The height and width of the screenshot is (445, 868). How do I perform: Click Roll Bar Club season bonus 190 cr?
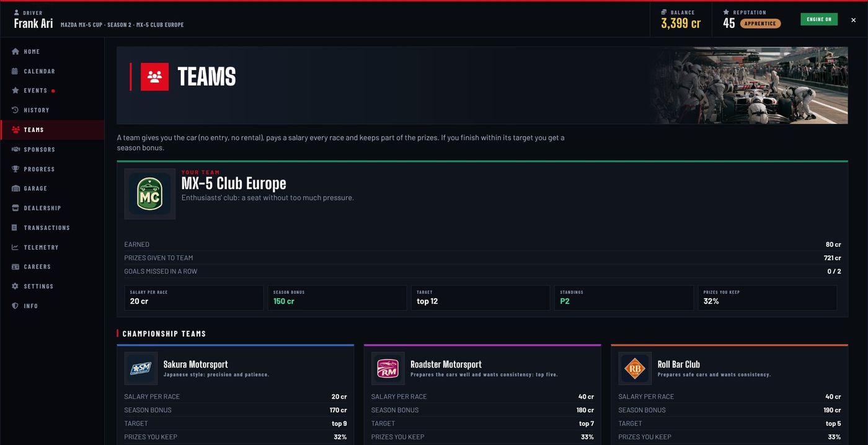pos(832,410)
